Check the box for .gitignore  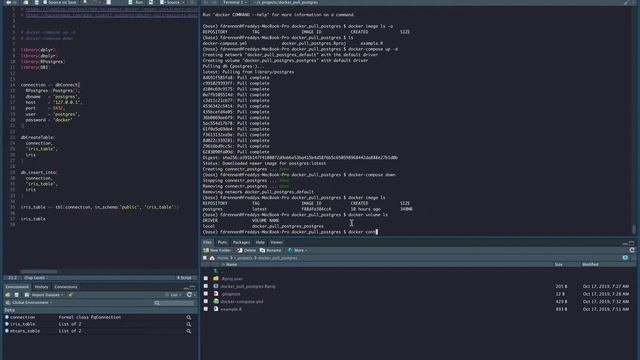coord(206,293)
